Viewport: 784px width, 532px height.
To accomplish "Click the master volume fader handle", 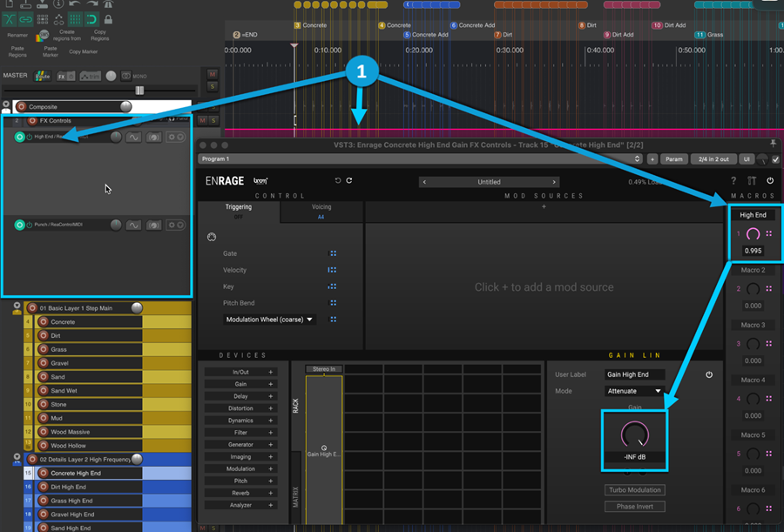I will click(x=139, y=91).
